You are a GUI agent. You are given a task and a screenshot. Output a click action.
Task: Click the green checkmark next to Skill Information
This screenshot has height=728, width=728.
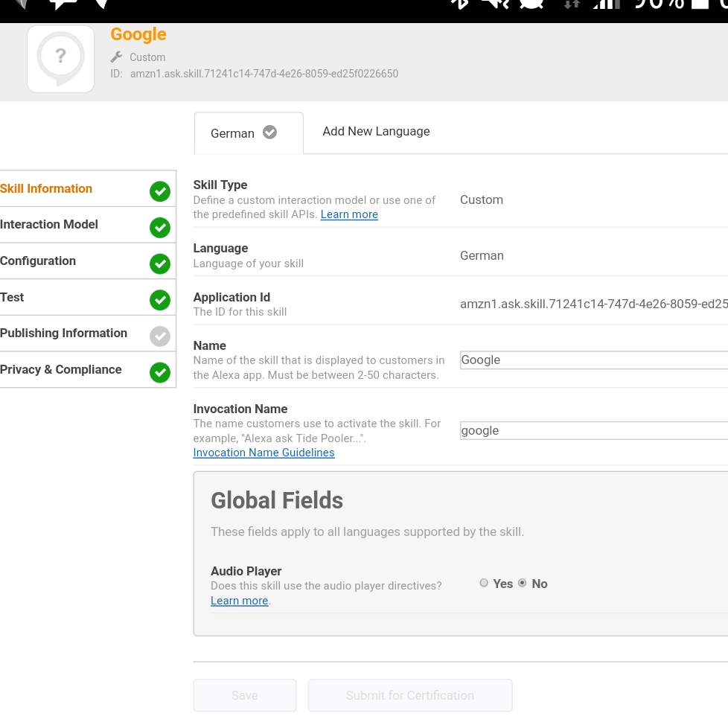click(x=159, y=191)
